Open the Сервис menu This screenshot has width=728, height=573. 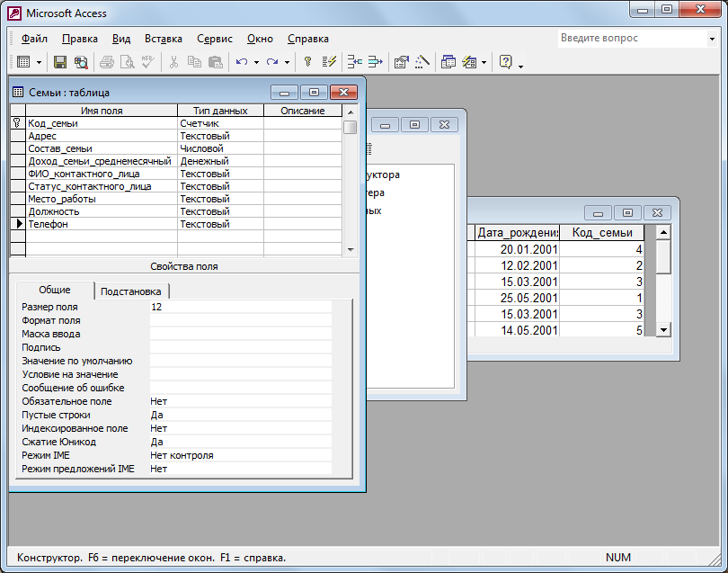tap(214, 39)
